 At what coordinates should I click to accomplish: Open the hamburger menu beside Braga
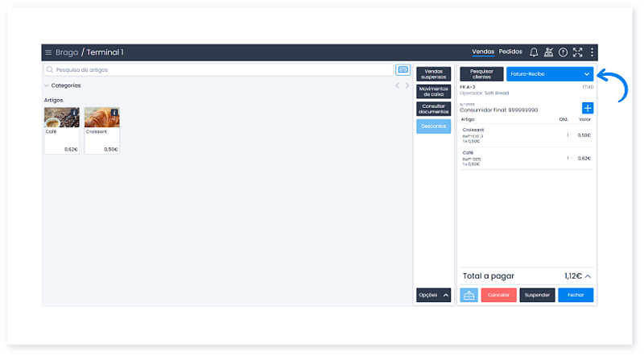48,52
